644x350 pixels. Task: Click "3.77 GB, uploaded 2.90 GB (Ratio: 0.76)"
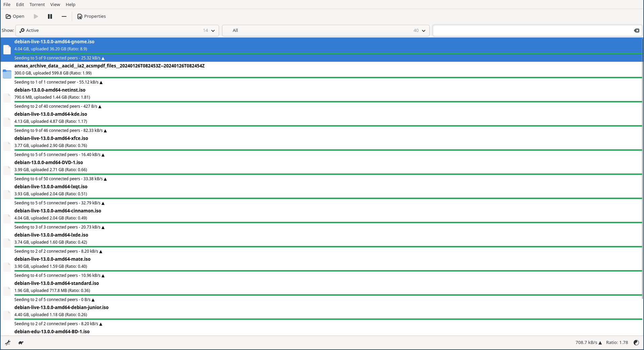point(51,146)
